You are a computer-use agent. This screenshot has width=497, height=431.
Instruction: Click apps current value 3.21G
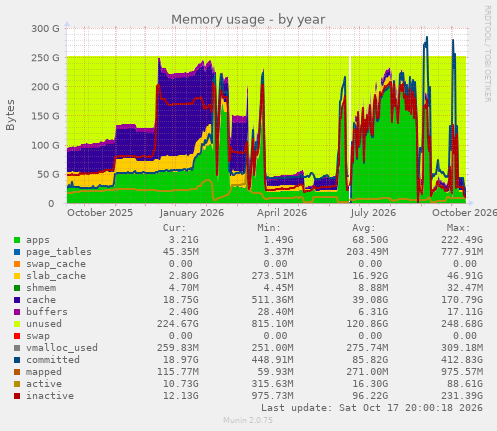click(184, 240)
